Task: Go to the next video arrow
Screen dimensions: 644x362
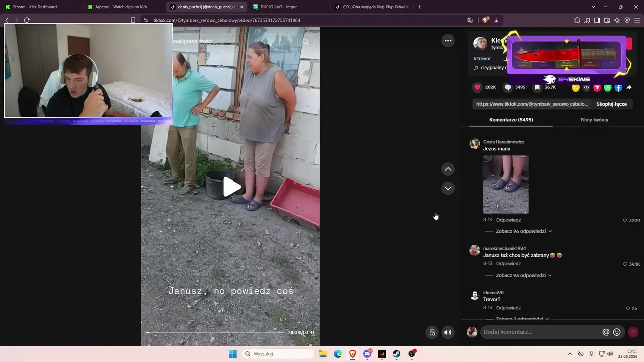Action: pyautogui.click(x=448, y=188)
